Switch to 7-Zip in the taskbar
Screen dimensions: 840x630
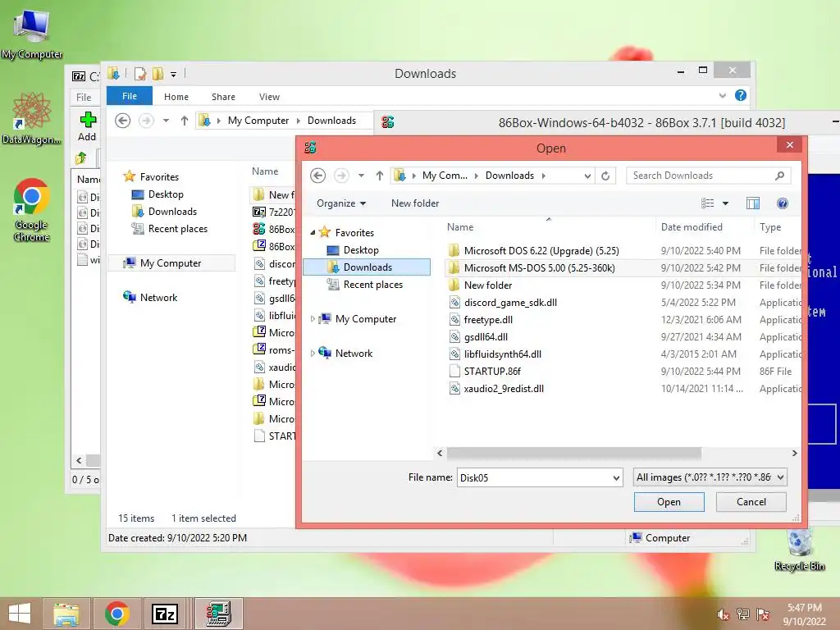164,614
